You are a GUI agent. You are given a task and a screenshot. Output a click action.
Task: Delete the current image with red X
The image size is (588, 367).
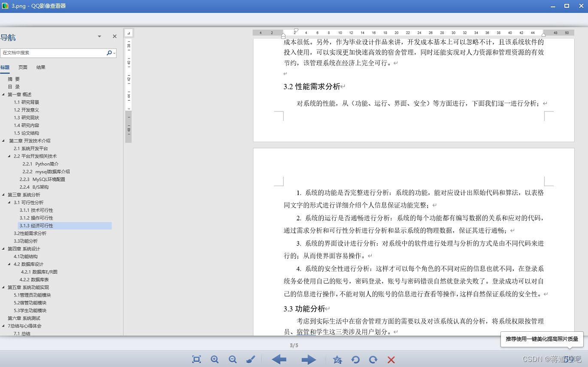(x=391, y=360)
